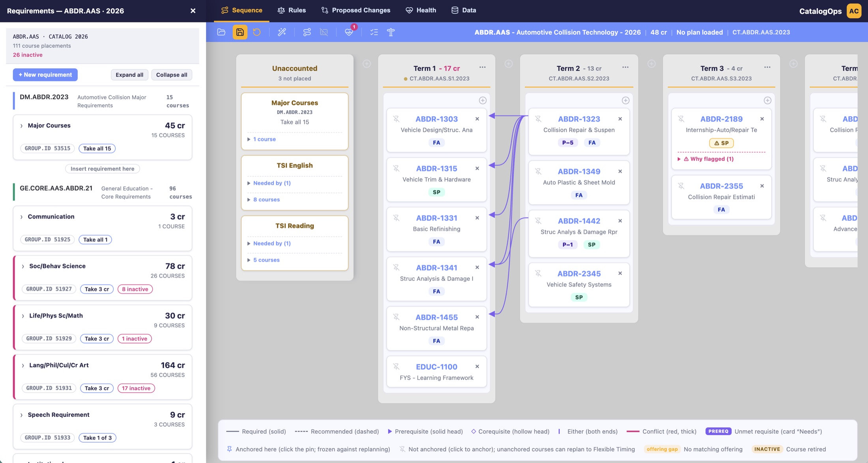Run the magic wand auto-sequence tool
The width and height of the screenshot is (868, 463).
pos(282,32)
